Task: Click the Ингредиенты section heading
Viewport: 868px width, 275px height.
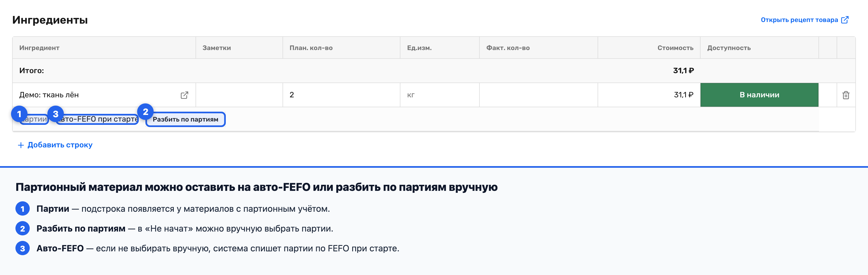Action: [x=50, y=20]
